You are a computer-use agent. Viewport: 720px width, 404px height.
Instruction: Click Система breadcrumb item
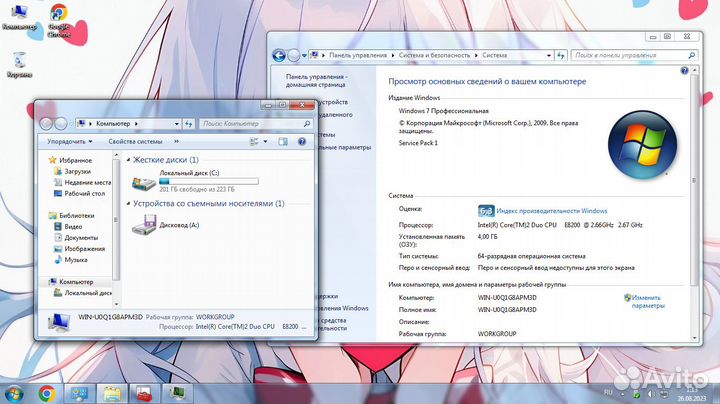pos(495,55)
